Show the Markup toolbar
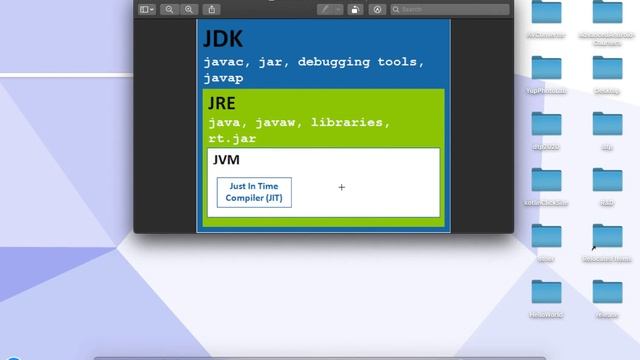Viewport: 640px width, 360px height. (377, 9)
